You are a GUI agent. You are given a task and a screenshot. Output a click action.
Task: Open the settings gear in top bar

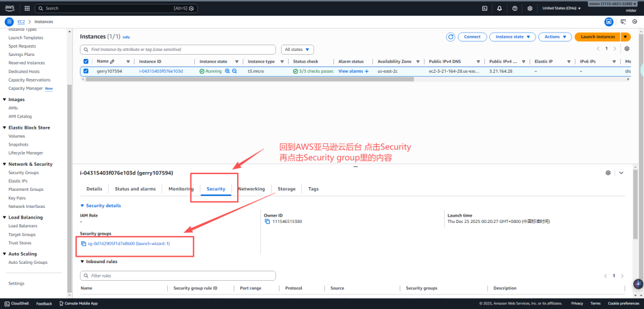click(x=530, y=8)
